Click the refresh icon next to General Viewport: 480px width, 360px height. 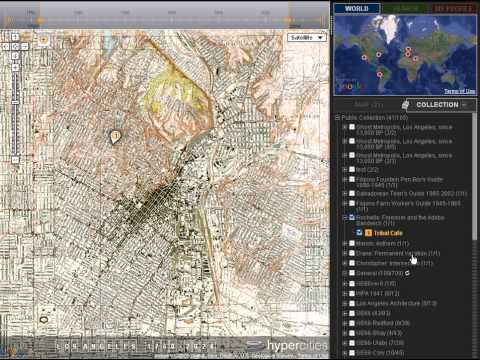point(407,273)
